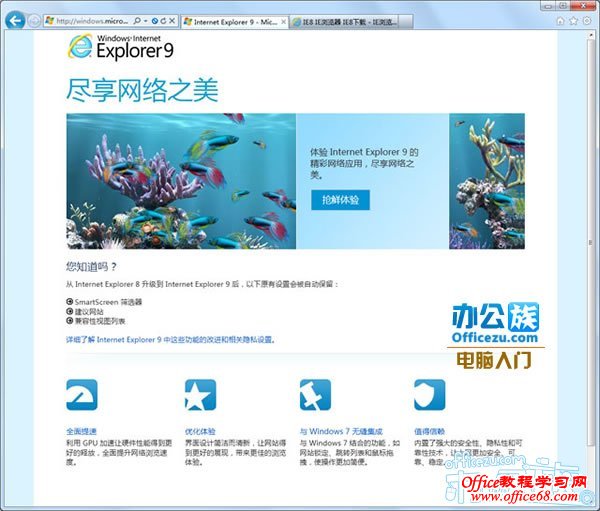Open the 详细了解 Internet Explorer 9 link
The height and width of the screenshot is (511, 600).
click(171, 340)
